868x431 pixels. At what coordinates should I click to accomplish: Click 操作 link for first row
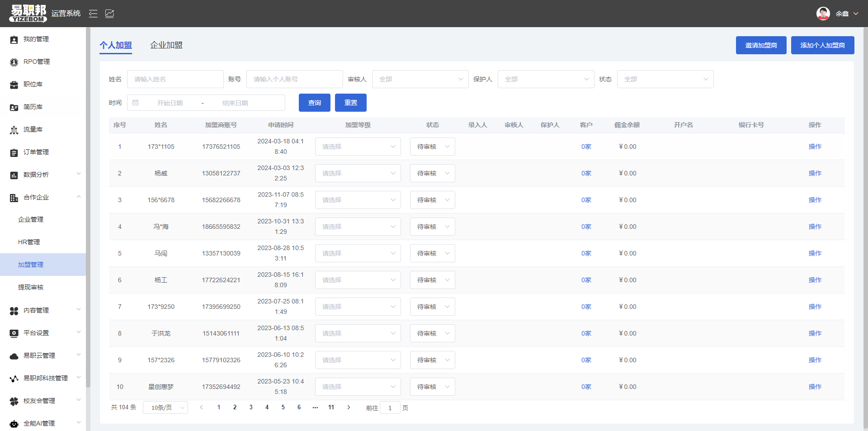815,147
